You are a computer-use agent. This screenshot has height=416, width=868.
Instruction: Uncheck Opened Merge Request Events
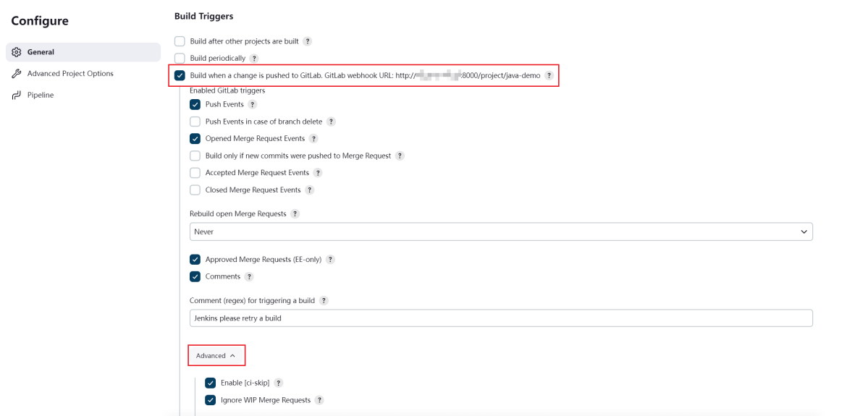click(195, 139)
